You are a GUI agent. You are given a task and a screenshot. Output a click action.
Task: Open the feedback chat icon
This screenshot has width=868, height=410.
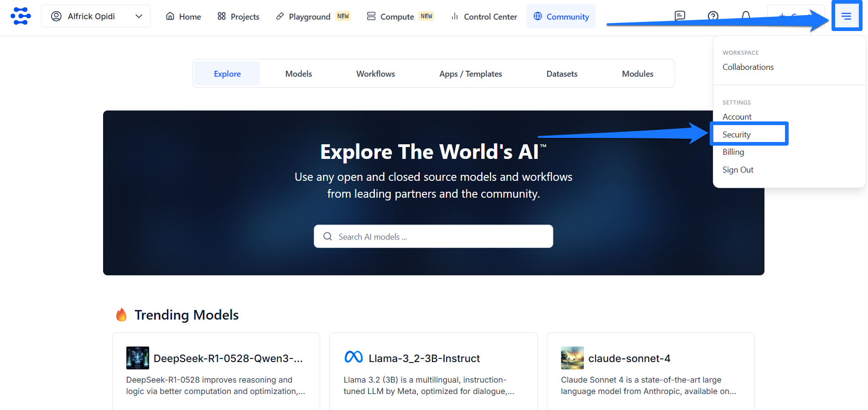tap(680, 16)
